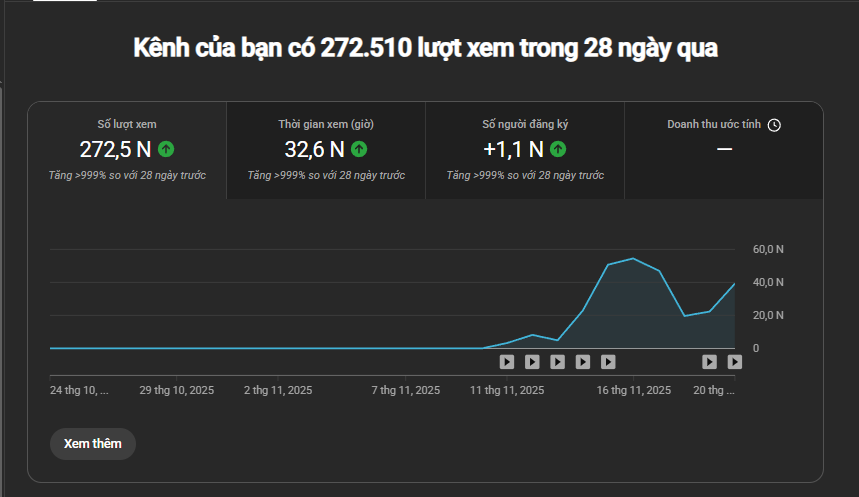Click the comparison text under 272,5 N
This screenshot has width=859, height=497.
pyautogui.click(x=127, y=175)
